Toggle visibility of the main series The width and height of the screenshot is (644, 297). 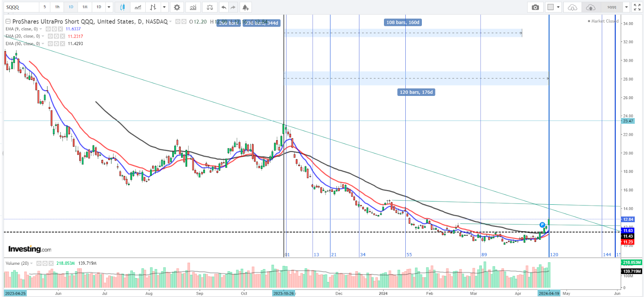178,22
